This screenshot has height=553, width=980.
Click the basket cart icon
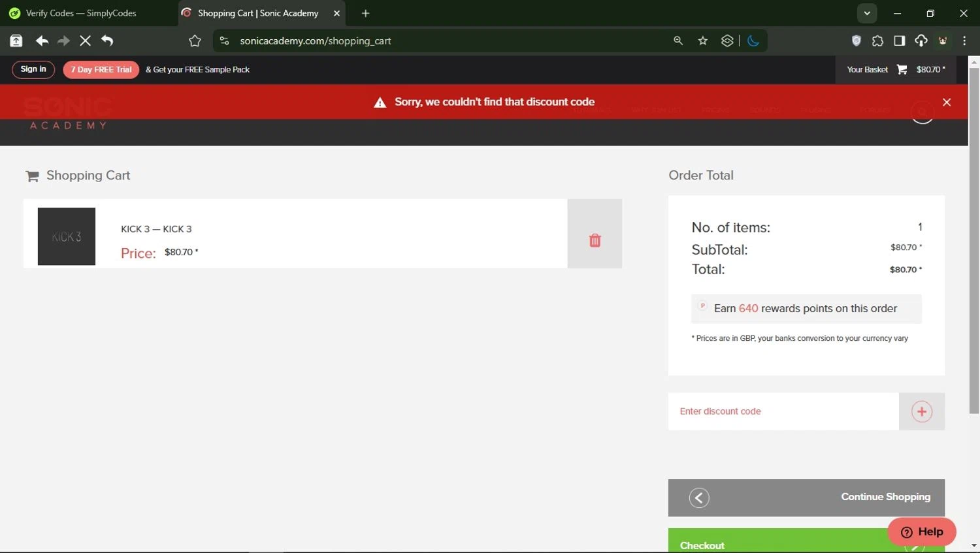[x=902, y=70]
